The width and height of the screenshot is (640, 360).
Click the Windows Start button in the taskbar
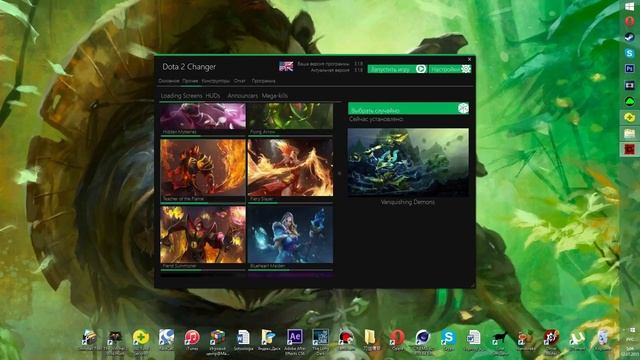[629, 7]
